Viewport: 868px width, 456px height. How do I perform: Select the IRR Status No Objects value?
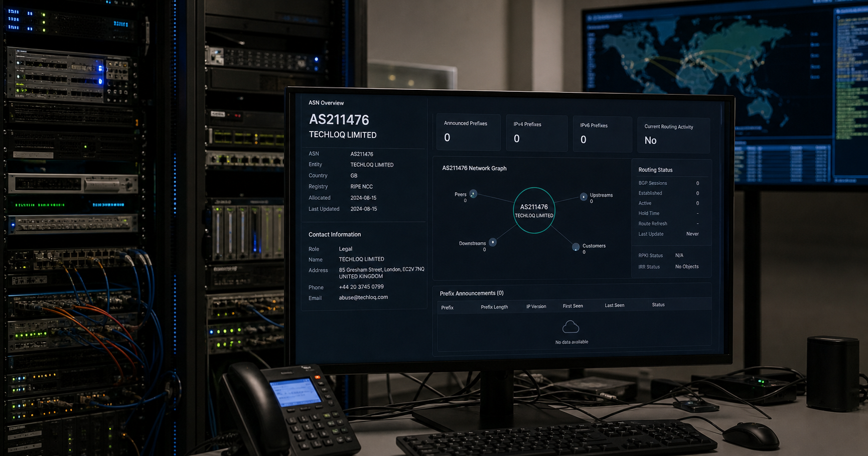click(x=687, y=266)
